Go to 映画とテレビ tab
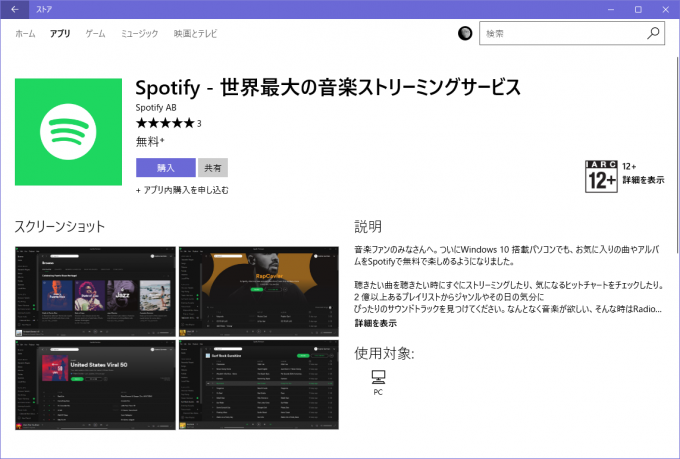The height and width of the screenshot is (459, 680). tap(195, 33)
